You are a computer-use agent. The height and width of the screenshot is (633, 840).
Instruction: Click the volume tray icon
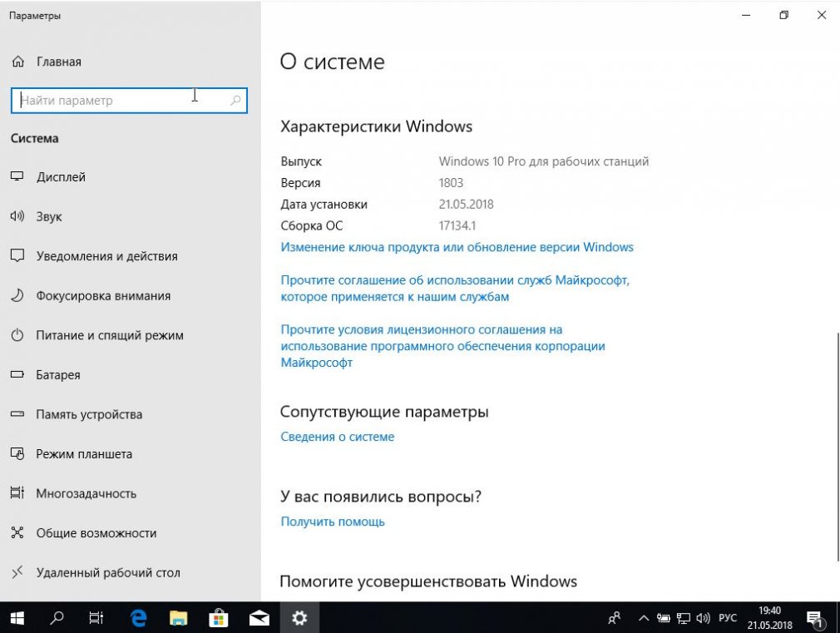tap(703, 618)
